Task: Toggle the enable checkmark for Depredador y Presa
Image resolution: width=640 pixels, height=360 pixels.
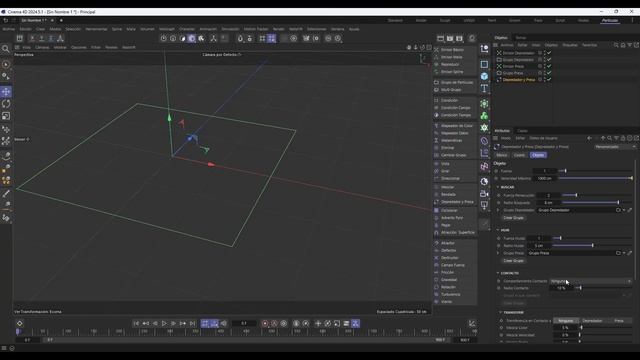Action: click(549, 80)
